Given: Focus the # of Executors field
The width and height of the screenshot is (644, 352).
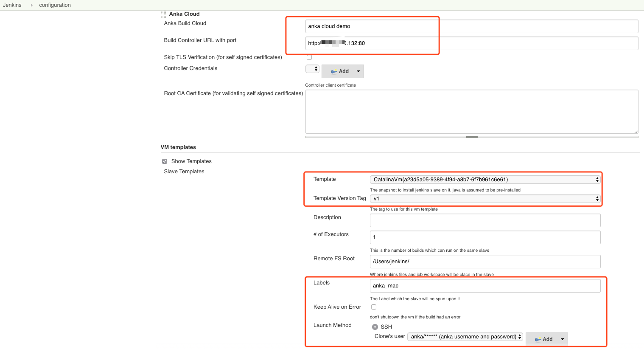Looking at the screenshot, I should pos(485,237).
